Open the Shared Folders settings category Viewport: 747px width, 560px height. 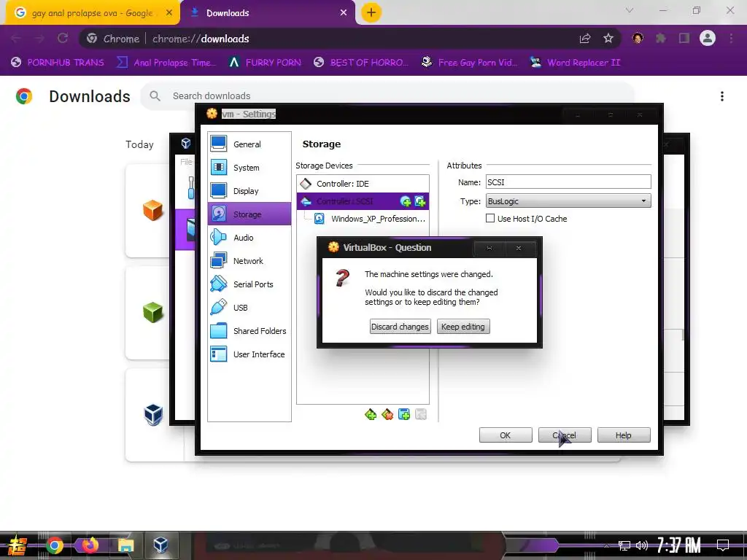point(249,330)
